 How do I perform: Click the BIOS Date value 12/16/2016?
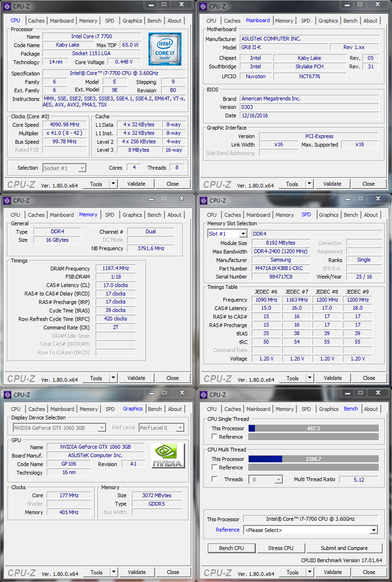pos(309,115)
